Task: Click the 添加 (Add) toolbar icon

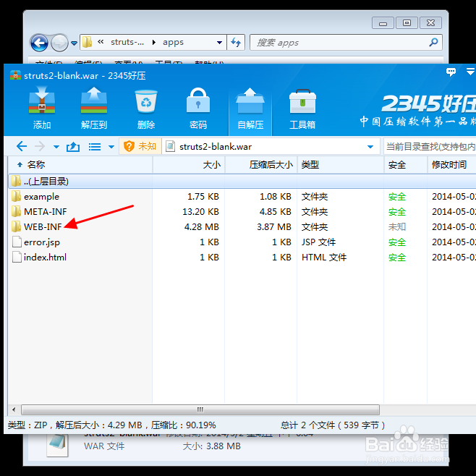Action: 42,109
